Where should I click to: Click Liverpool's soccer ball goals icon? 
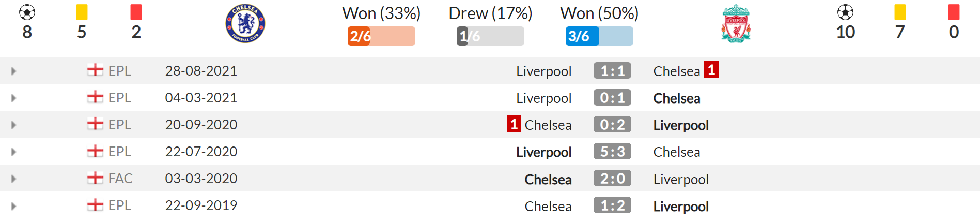[845, 12]
